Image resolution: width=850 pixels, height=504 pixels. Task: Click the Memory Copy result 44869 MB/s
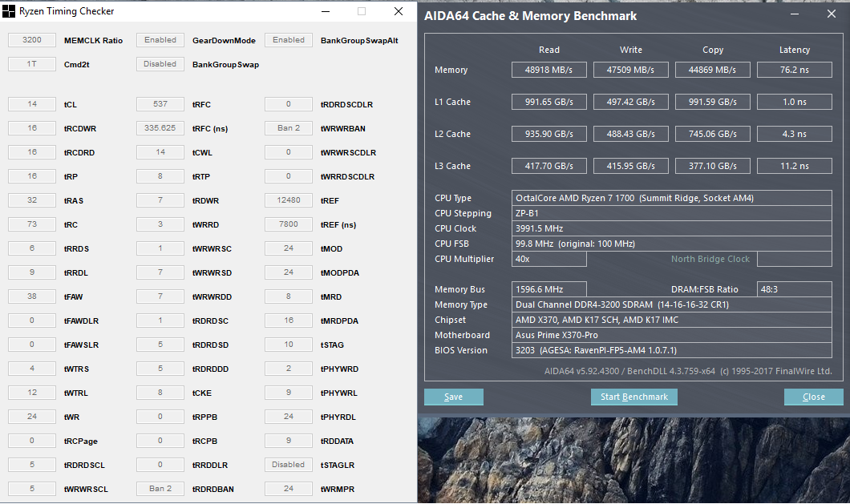(713, 70)
